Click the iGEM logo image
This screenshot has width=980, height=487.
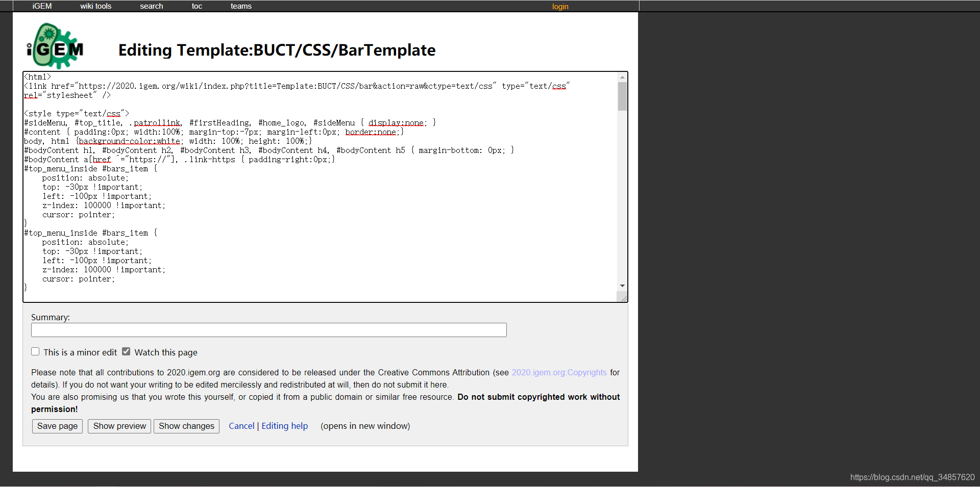55,46
